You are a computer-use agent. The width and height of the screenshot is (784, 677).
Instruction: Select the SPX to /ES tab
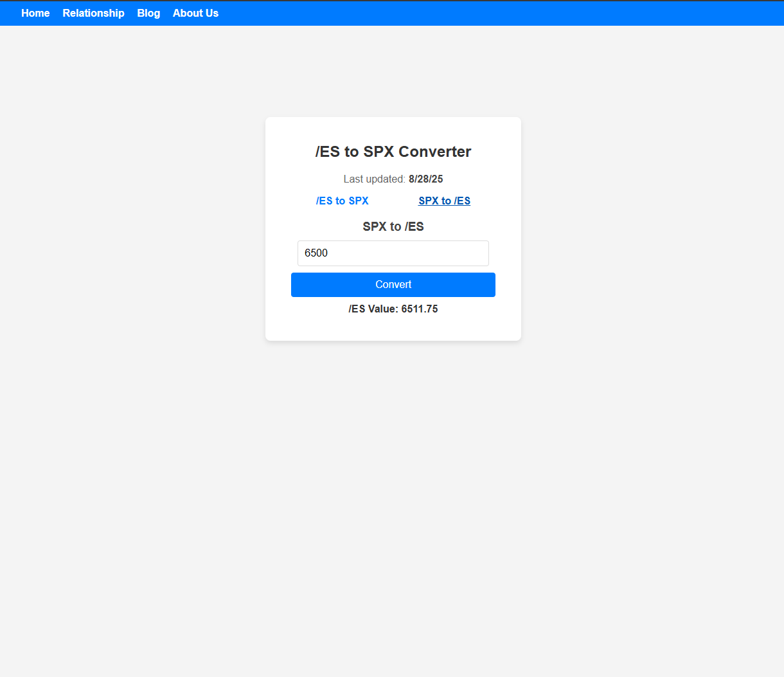445,201
